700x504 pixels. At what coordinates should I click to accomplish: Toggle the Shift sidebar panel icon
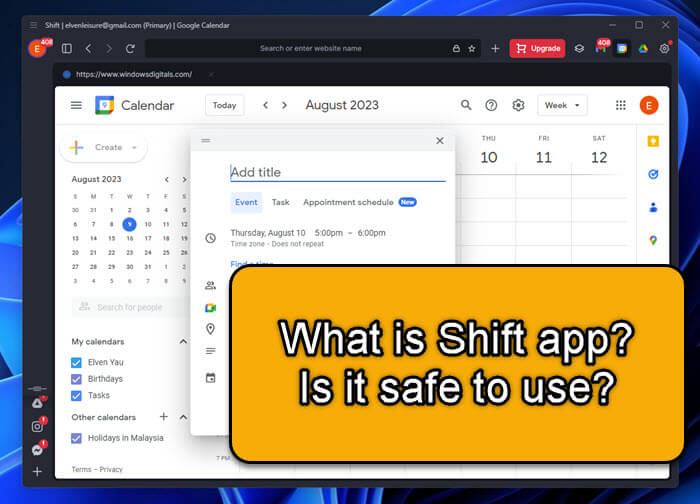point(67,48)
